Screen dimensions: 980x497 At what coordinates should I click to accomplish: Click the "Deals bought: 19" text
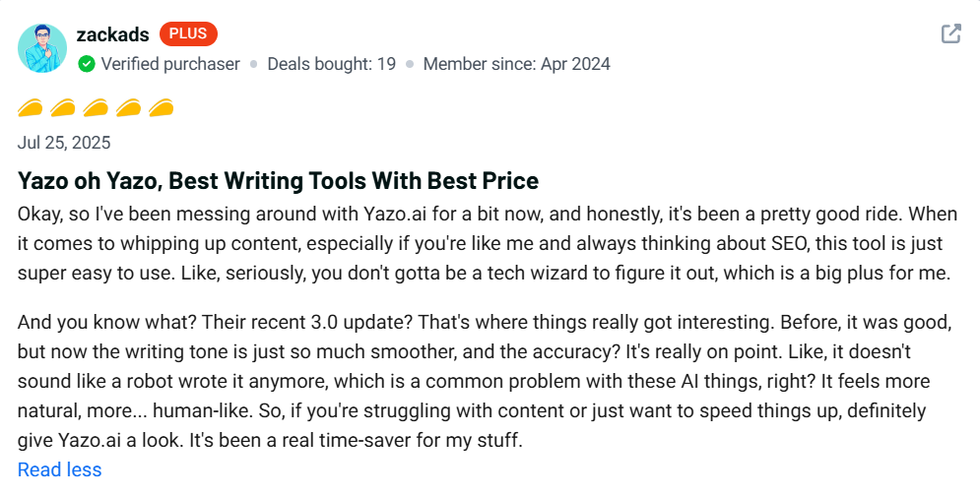[x=331, y=64]
